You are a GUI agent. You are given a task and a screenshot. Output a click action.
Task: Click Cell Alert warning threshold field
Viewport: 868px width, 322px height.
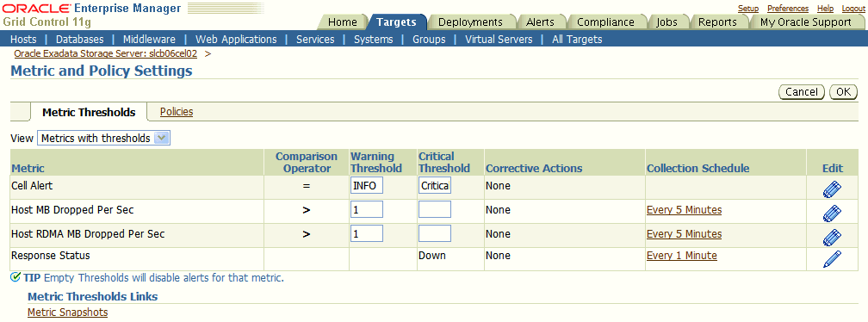[x=367, y=185]
